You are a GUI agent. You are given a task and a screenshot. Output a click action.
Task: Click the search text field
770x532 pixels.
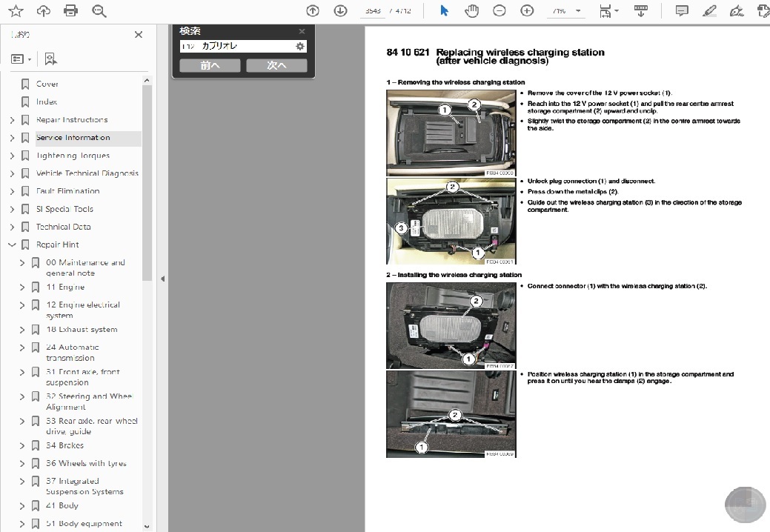coord(236,46)
